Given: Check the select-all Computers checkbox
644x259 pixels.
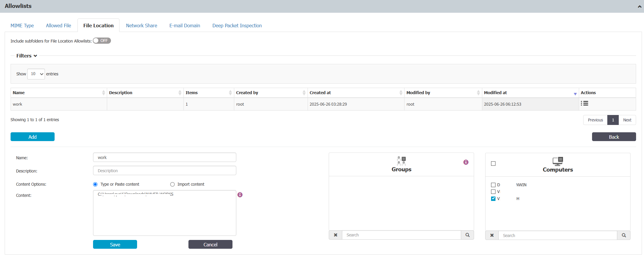Looking at the screenshot, I should point(493,164).
